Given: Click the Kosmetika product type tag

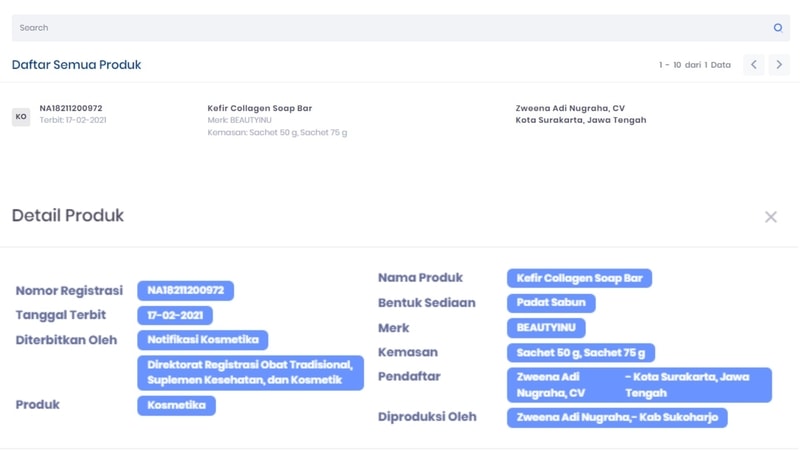Looking at the screenshot, I should 176,405.
